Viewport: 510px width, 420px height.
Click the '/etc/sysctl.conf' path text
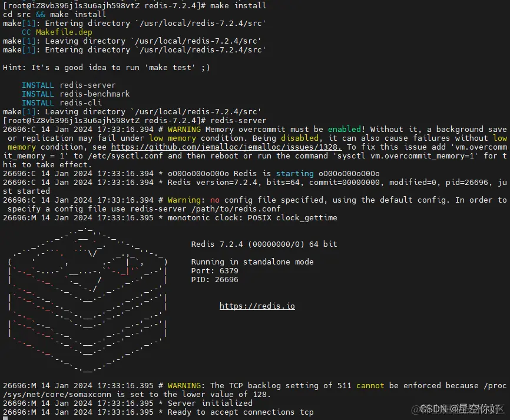[125, 156]
